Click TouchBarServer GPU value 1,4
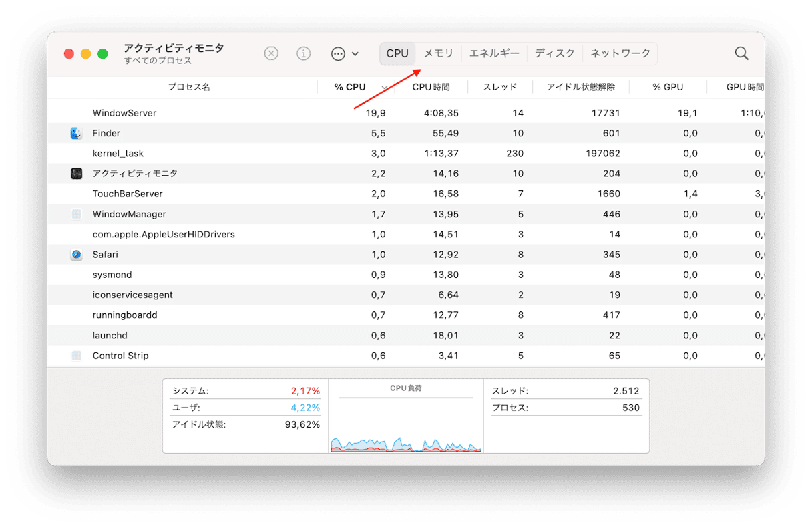Image resolution: width=812 pixels, height=528 pixels. point(690,194)
